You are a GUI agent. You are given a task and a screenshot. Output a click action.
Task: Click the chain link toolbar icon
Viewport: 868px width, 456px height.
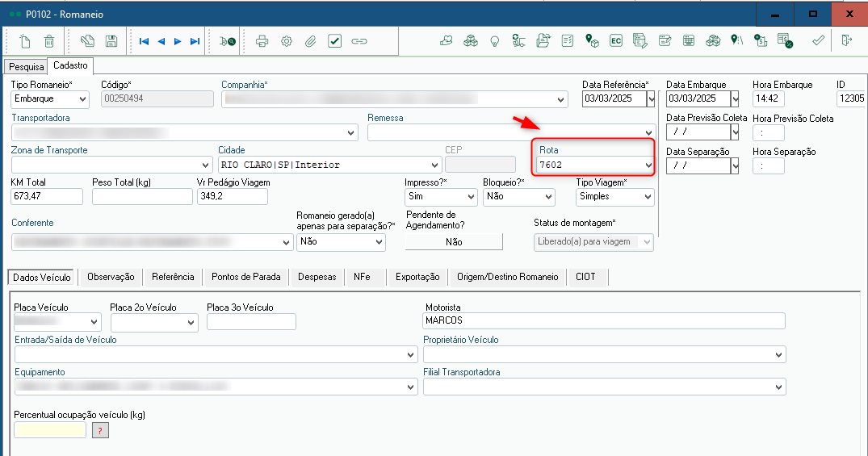[x=359, y=41]
